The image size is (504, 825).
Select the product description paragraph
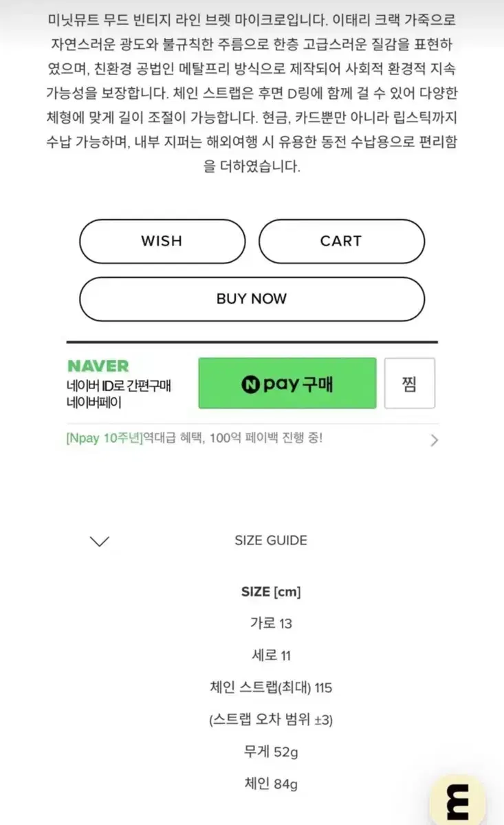tap(252, 93)
